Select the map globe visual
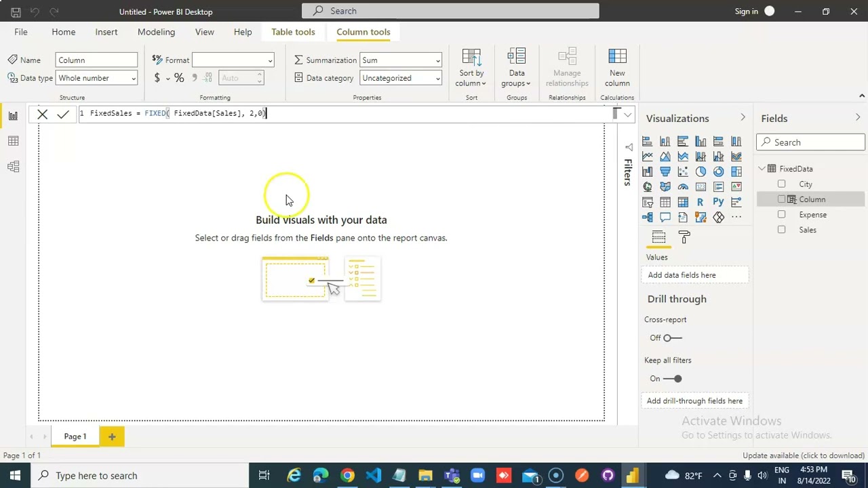 pyautogui.click(x=647, y=187)
